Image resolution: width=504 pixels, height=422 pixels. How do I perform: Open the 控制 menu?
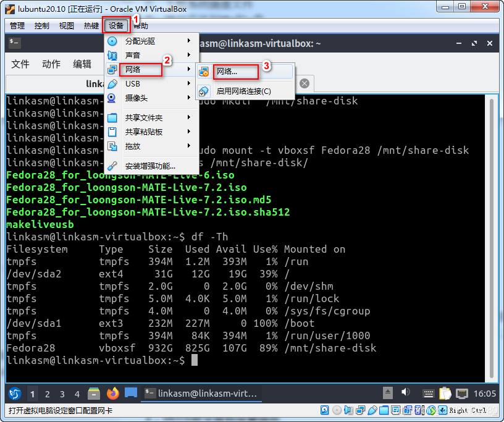point(42,25)
